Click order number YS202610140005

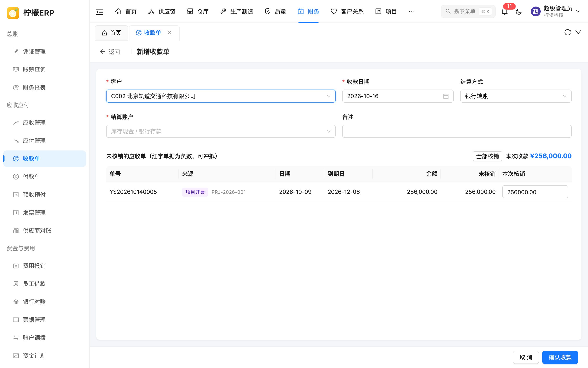coord(133,192)
